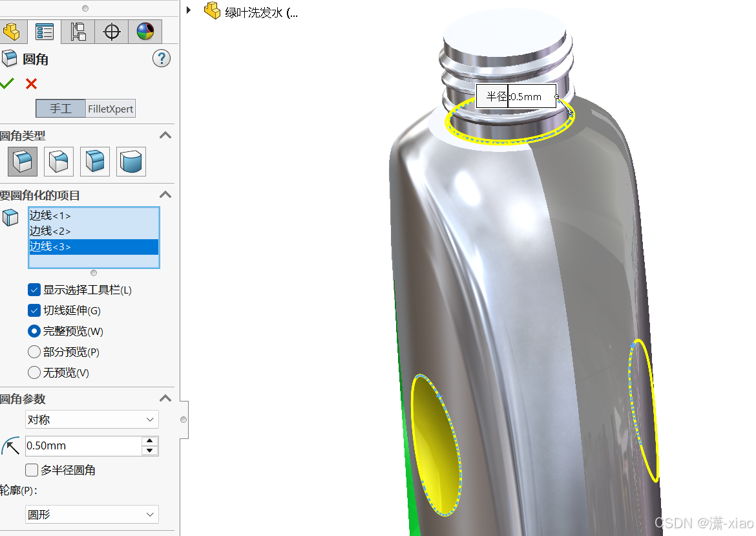Select the face fillet type icon
This screenshot has height=536, width=756.
coord(95,162)
